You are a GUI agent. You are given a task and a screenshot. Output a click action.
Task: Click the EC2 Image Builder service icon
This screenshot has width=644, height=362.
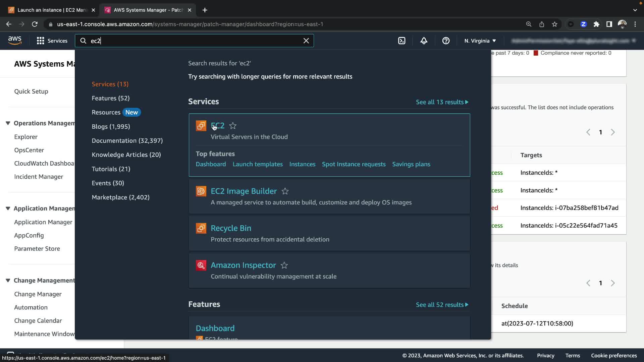pyautogui.click(x=201, y=191)
